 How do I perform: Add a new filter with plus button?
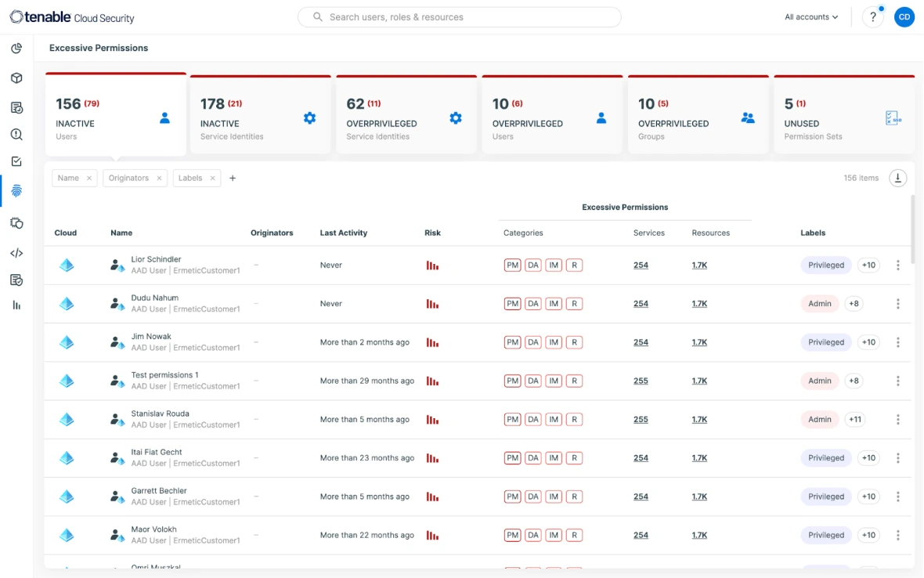point(233,179)
